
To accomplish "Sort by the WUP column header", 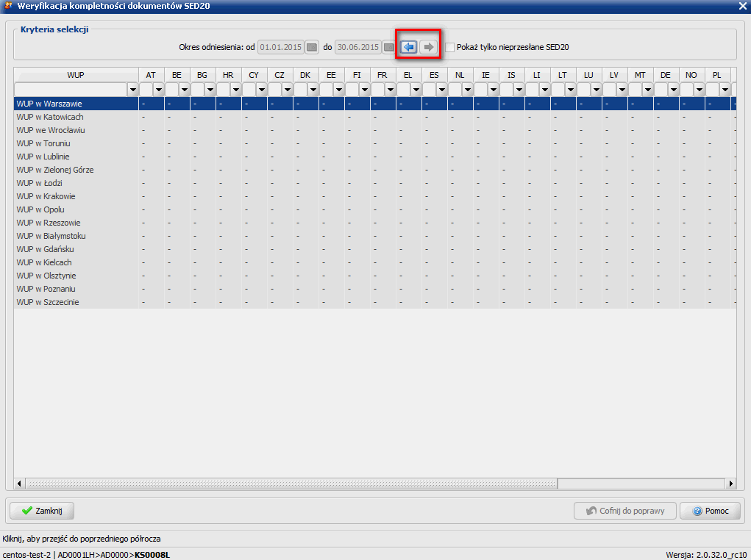I will [76, 75].
